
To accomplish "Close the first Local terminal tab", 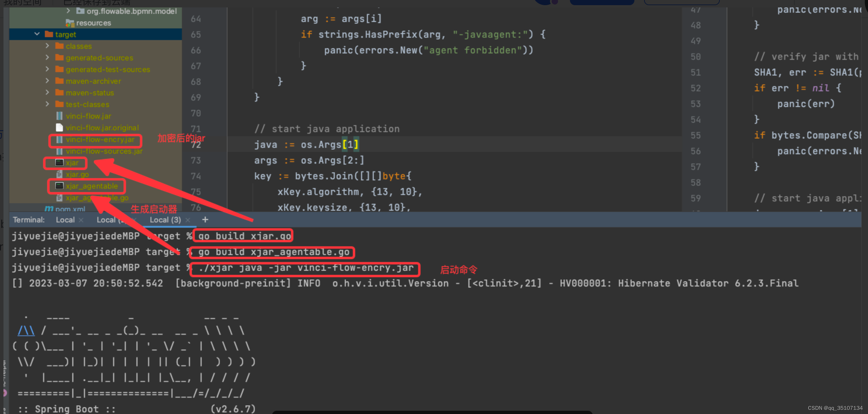I will pyautogui.click(x=81, y=220).
